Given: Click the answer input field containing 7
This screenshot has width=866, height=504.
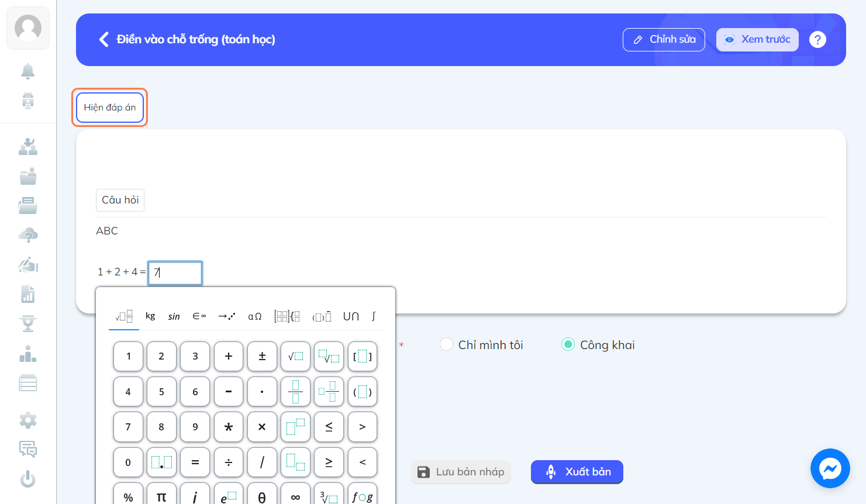Looking at the screenshot, I should tap(175, 273).
